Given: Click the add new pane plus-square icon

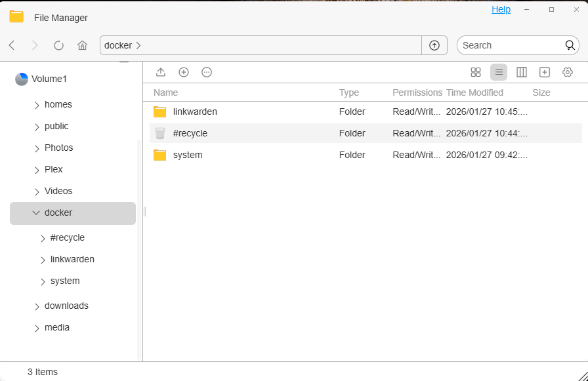Looking at the screenshot, I should click(x=545, y=72).
